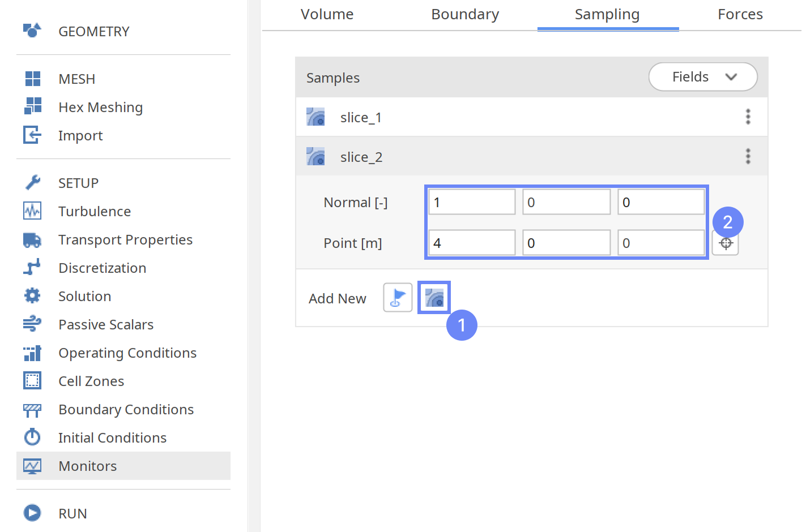Click the Normal X component field
802x532 pixels.
(471, 203)
